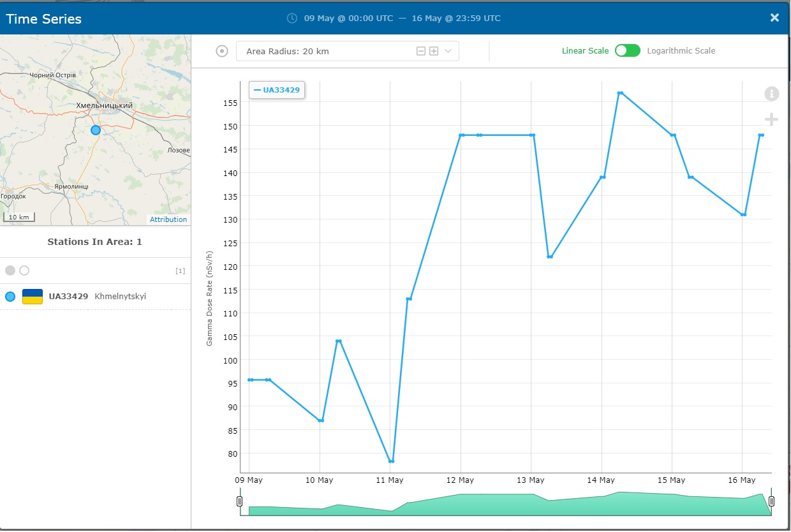Select the filled gray circle toggle
791x532 pixels.
pos(10,270)
